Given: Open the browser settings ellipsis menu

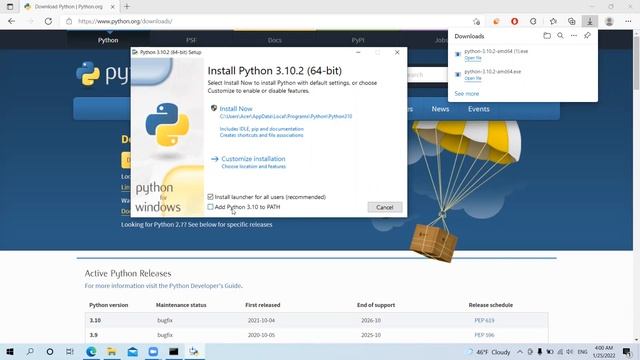Looking at the screenshot, I should tap(628, 21).
